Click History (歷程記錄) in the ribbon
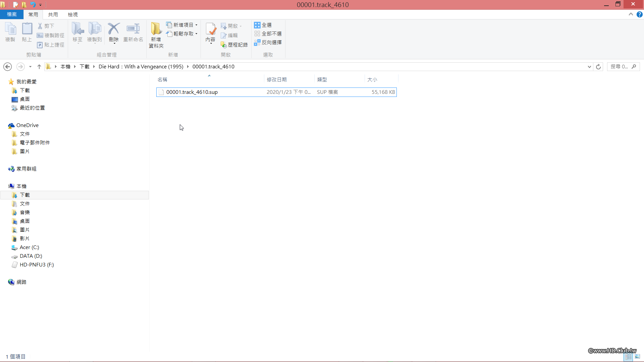 coord(234,45)
